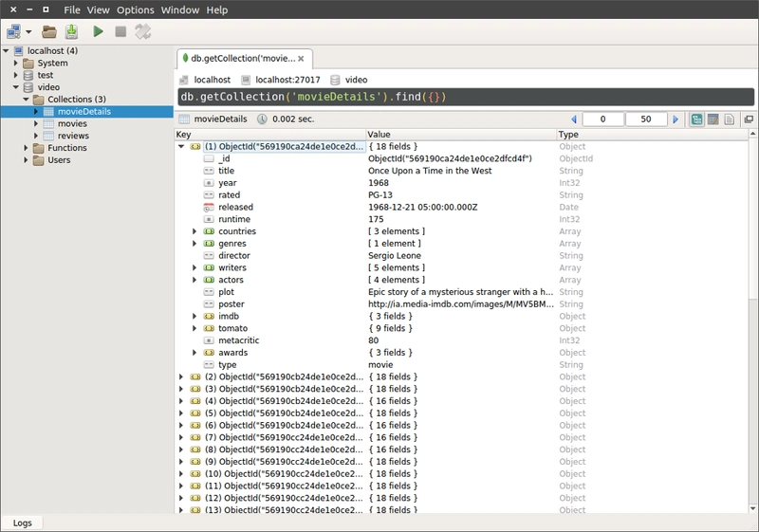The image size is (759, 532).
Task: Open the Logs panel button
Action: point(22,523)
